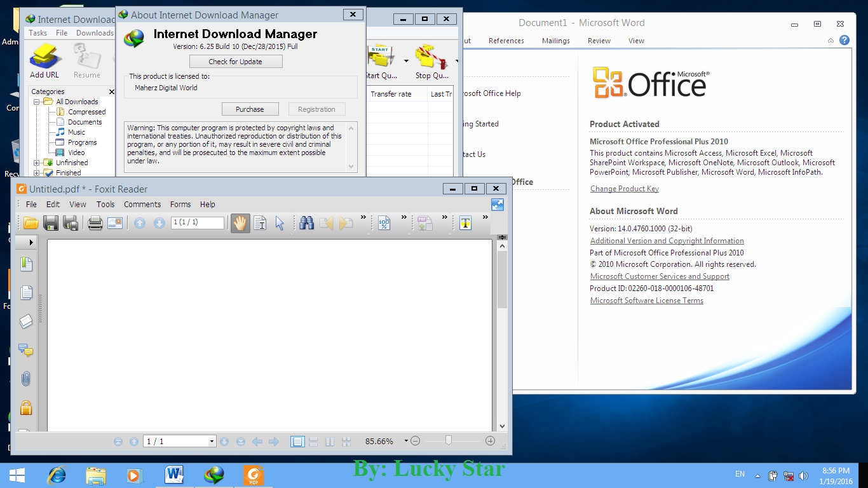Image resolution: width=868 pixels, height=488 pixels.
Task: Click the Foxit page number input field
Action: (x=198, y=222)
